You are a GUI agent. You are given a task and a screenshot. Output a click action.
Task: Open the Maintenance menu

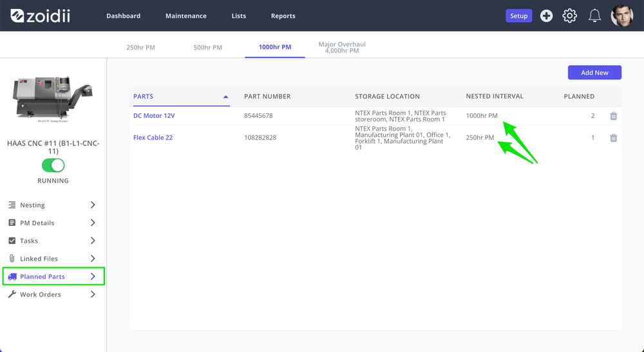[186, 15]
